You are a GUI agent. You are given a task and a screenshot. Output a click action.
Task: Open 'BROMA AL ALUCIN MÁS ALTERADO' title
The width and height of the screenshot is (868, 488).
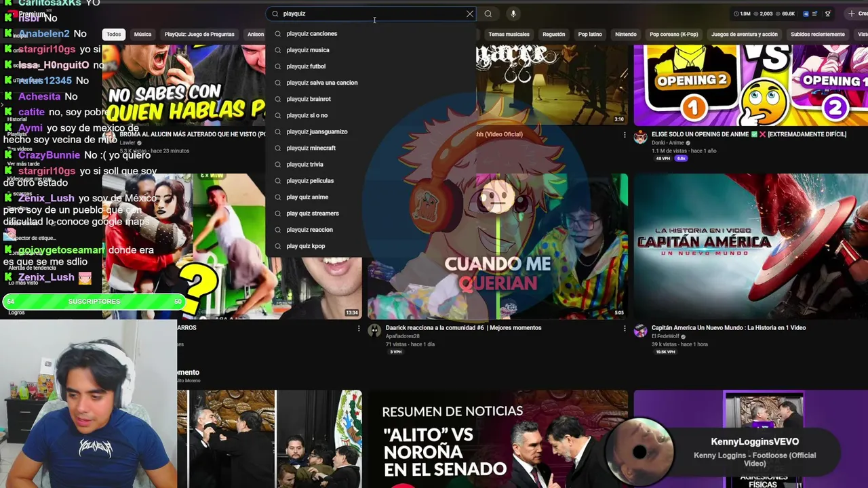pos(193,134)
